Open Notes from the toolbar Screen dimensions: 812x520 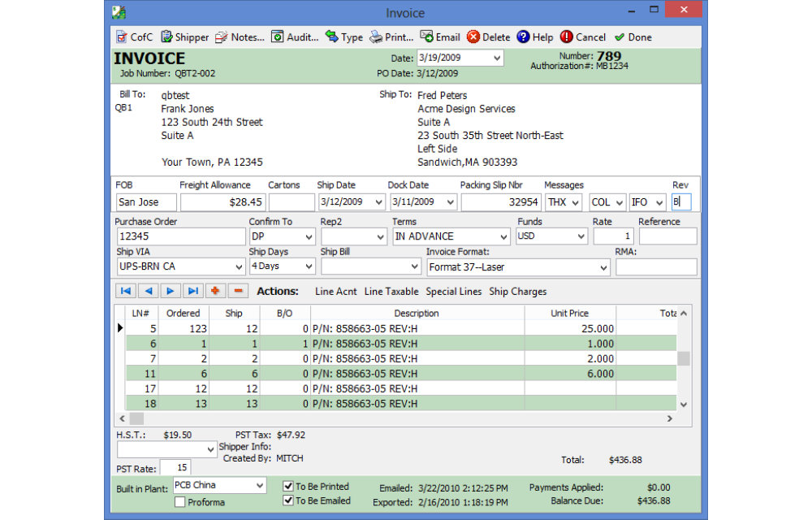tap(221, 37)
